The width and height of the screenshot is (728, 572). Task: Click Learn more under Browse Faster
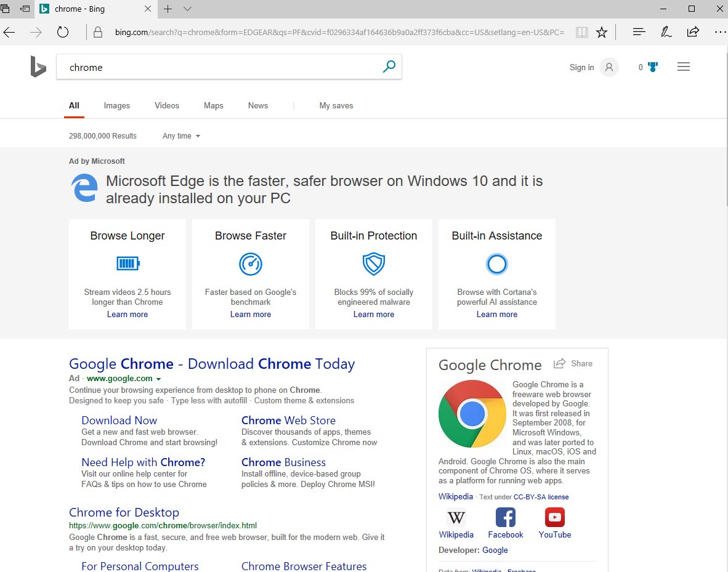click(251, 314)
